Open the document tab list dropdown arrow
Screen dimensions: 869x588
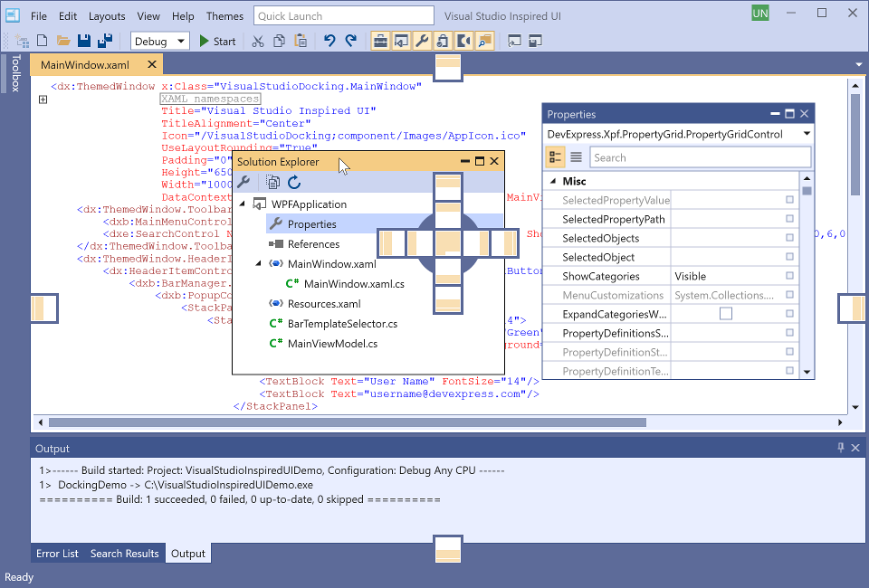click(858, 65)
